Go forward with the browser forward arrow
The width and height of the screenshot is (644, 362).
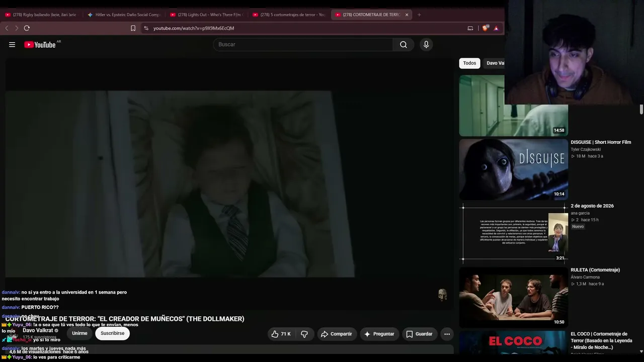[x=16, y=28]
